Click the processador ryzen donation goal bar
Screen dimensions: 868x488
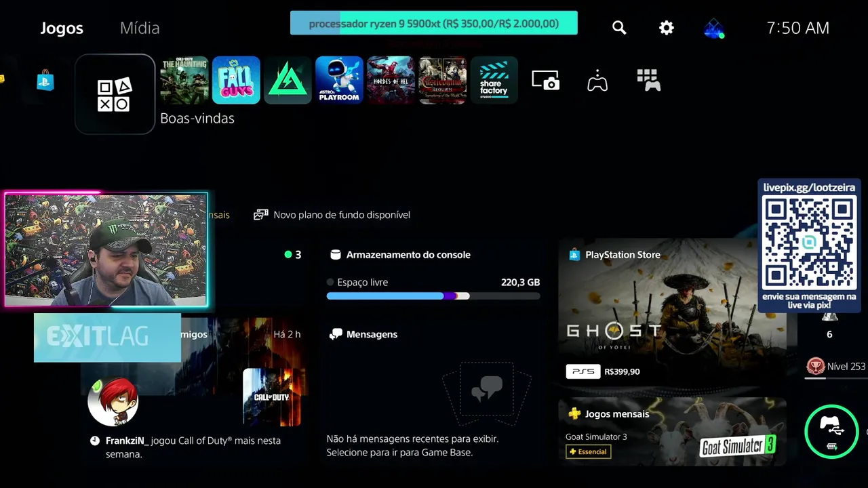click(434, 23)
